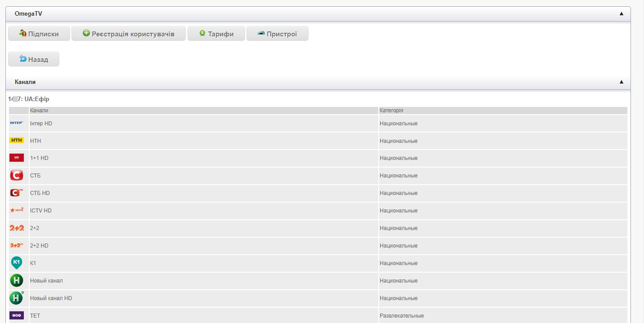The image size is (644, 323).
Task: Select the Новый канал HD row name
Action: [51, 298]
